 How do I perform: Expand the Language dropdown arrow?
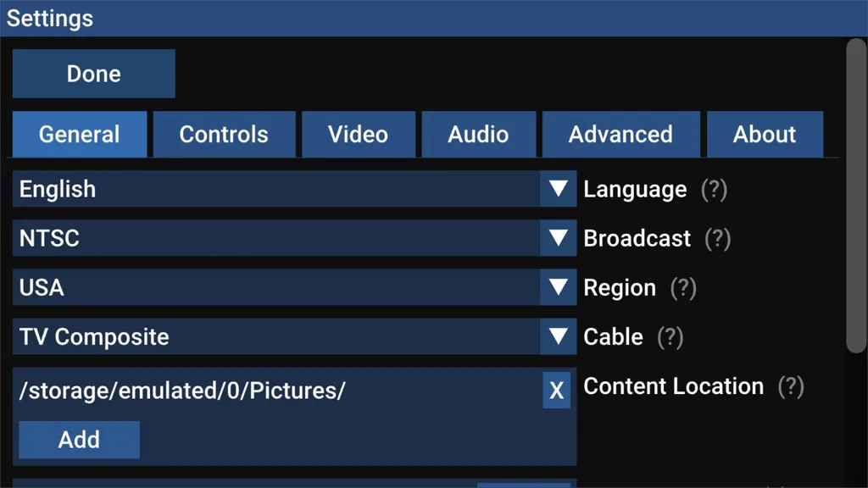[558, 189]
